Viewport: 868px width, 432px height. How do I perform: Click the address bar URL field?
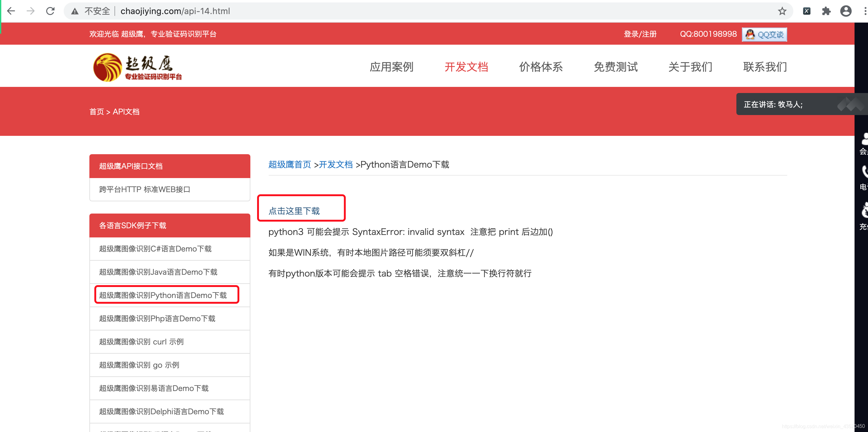tap(404, 11)
